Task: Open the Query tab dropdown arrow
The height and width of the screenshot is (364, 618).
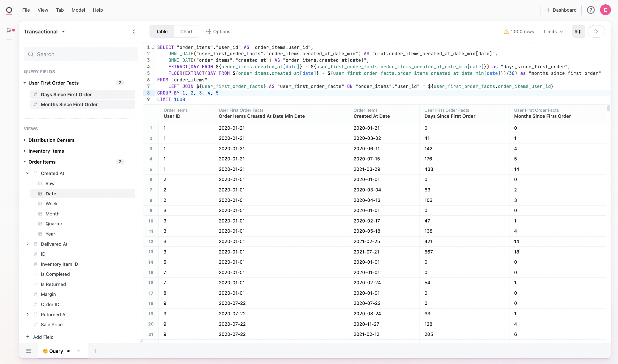Action: point(79,351)
